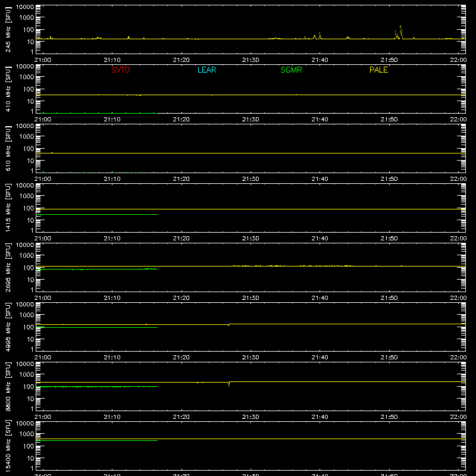Screen dimensions: 476x476
Task: Click the 245 MHz spike at 21:40
Action: click(x=320, y=35)
